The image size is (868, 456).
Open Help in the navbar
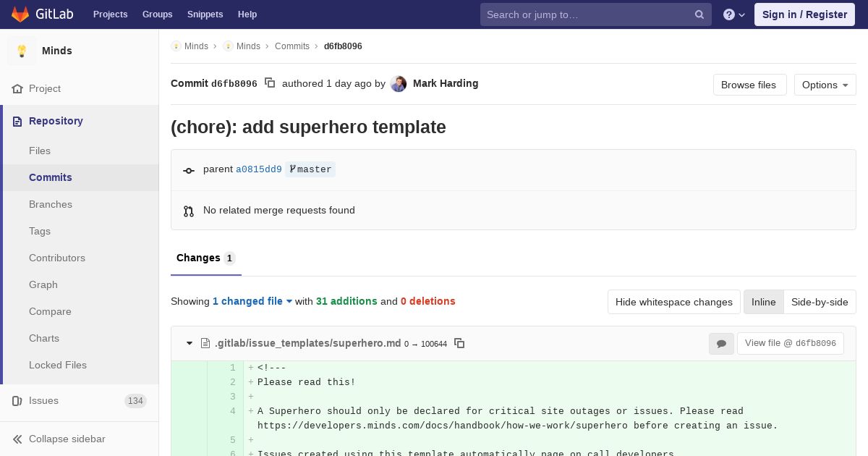pyautogui.click(x=247, y=14)
